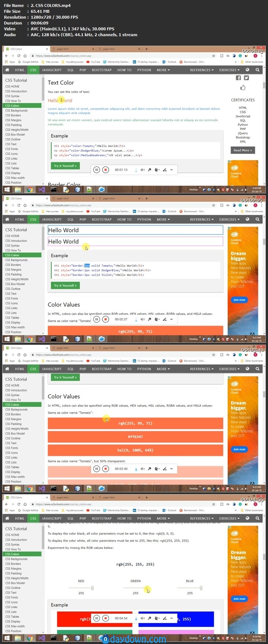The image size is (268, 644).
Task: Expand the MORE menu in the 00:03:41 frame
Action: 163,369
